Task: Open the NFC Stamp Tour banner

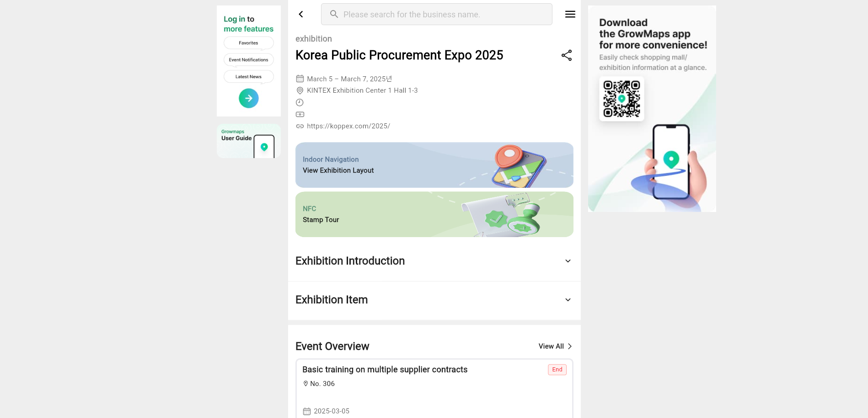Action: click(x=434, y=214)
